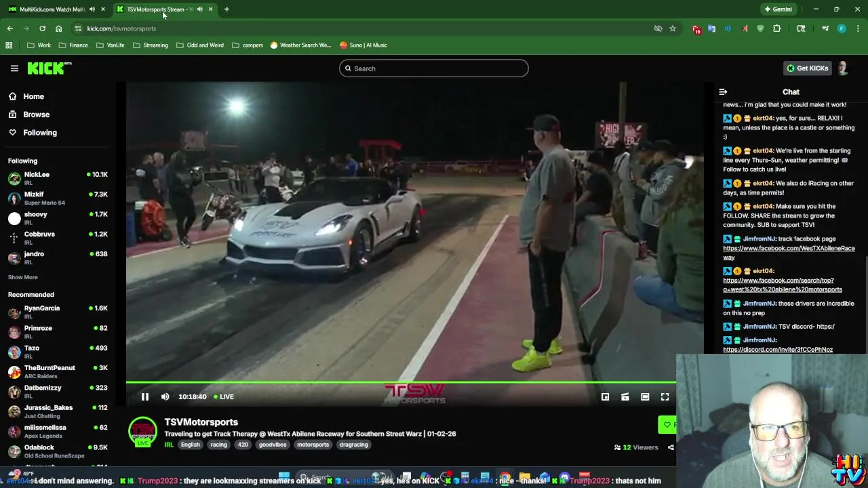The height and width of the screenshot is (488, 868).
Task: Open the Suno AI Music bookmark
Action: (x=363, y=45)
